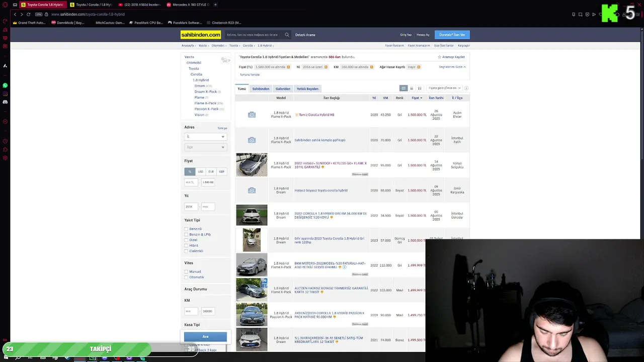Select the TL currency option
Image resolution: width=644 pixels, height=362 pixels.
point(190,171)
